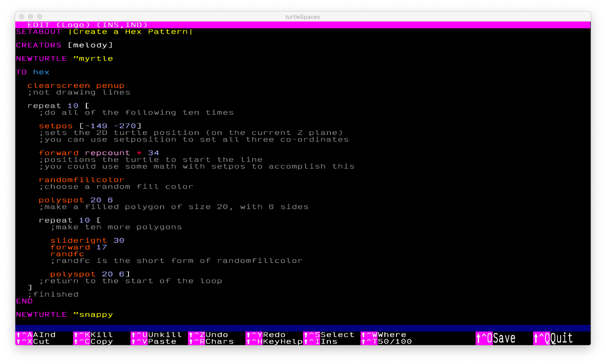Image resolution: width=606 pixels, height=364 pixels.
Task: Save the file using Save shortcut
Action: 496,338
